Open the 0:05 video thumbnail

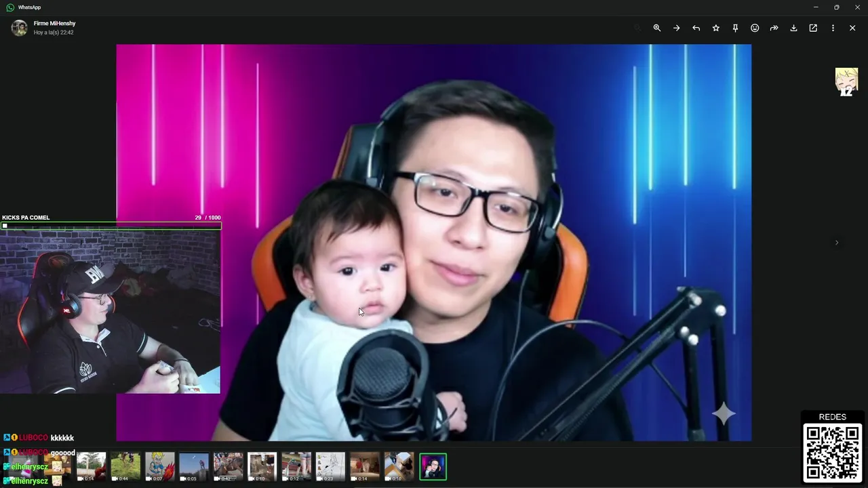tap(194, 466)
